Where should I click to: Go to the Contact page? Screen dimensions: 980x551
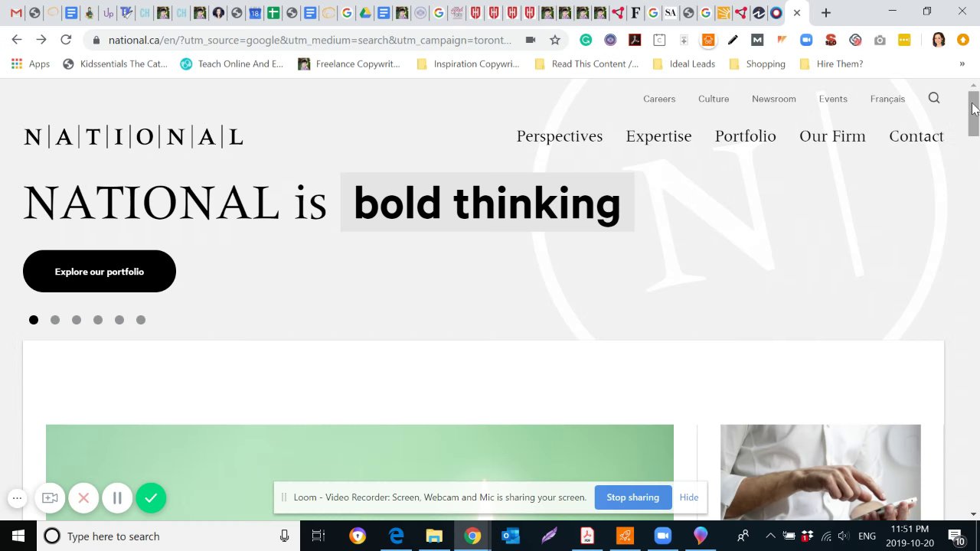(916, 136)
